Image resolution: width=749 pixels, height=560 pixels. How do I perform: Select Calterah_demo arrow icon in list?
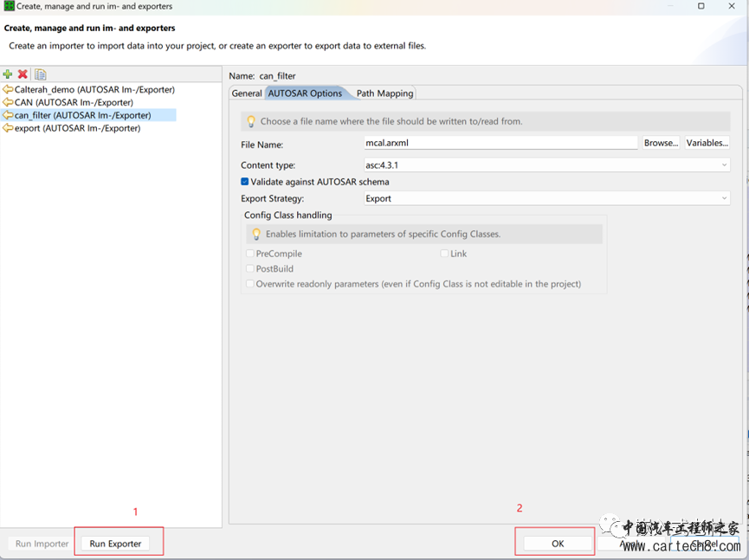click(8, 90)
